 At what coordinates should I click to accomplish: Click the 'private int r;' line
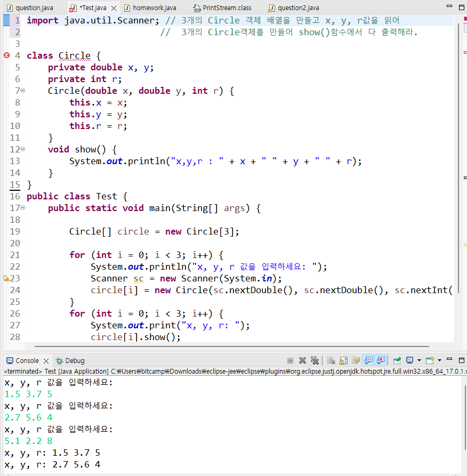point(85,79)
